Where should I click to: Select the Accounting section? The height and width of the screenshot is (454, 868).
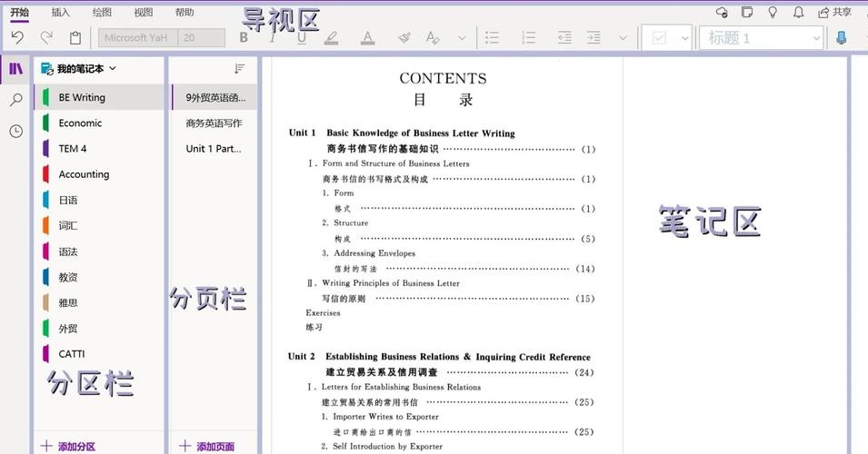click(x=99, y=174)
